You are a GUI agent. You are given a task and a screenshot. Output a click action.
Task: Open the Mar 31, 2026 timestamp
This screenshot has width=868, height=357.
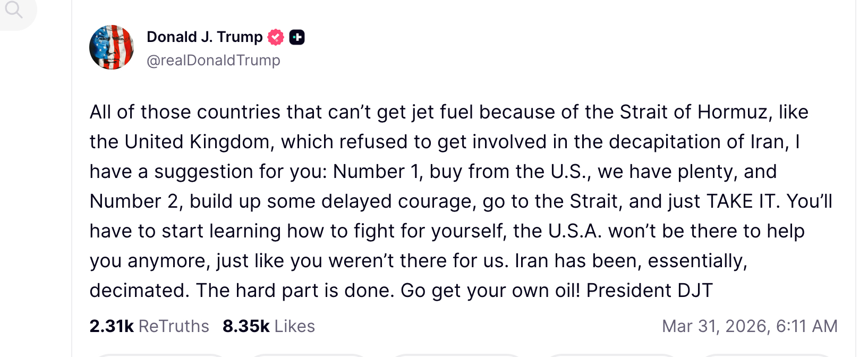tap(750, 326)
